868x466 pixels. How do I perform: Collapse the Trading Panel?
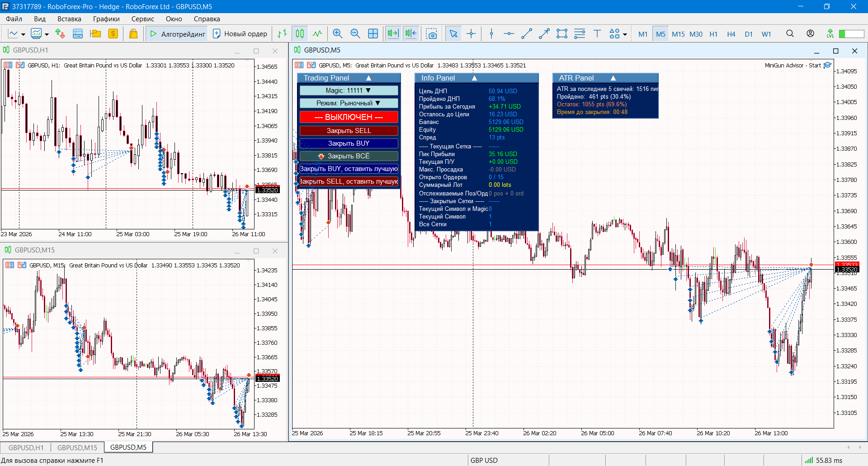[x=368, y=78]
